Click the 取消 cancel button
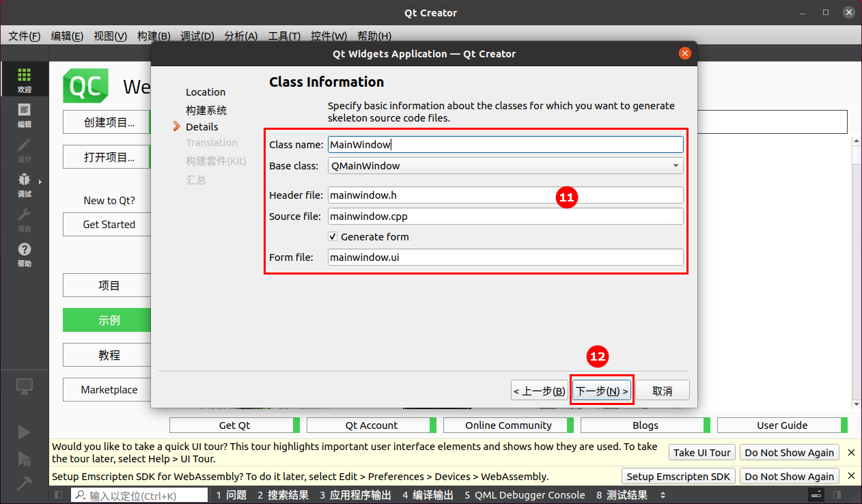862x504 pixels. (x=663, y=391)
